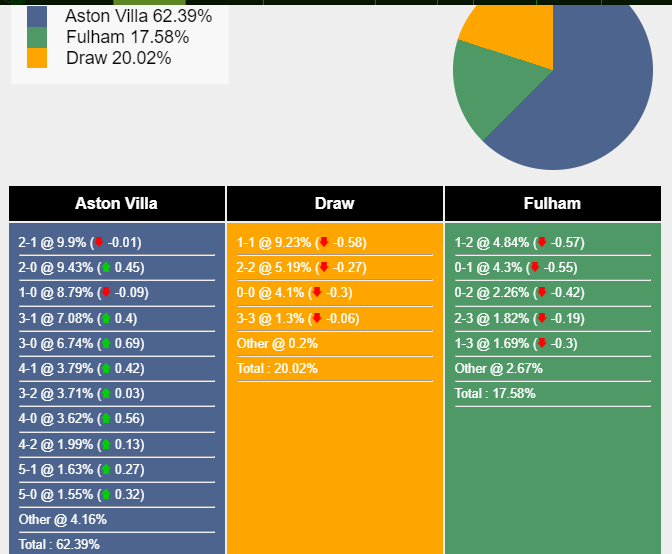Screen dimensions: 672x554
Task: Click red down arrow next to 0-0
Action: click(x=316, y=293)
